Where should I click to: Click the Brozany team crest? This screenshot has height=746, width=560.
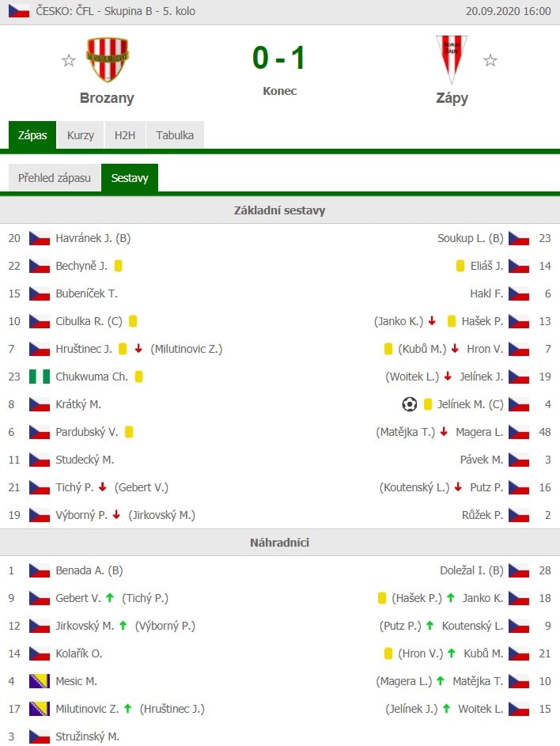(108, 59)
